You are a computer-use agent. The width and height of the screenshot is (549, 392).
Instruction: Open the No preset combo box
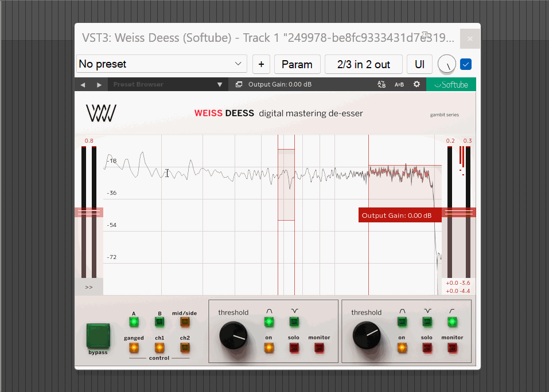(x=161, y=64)
